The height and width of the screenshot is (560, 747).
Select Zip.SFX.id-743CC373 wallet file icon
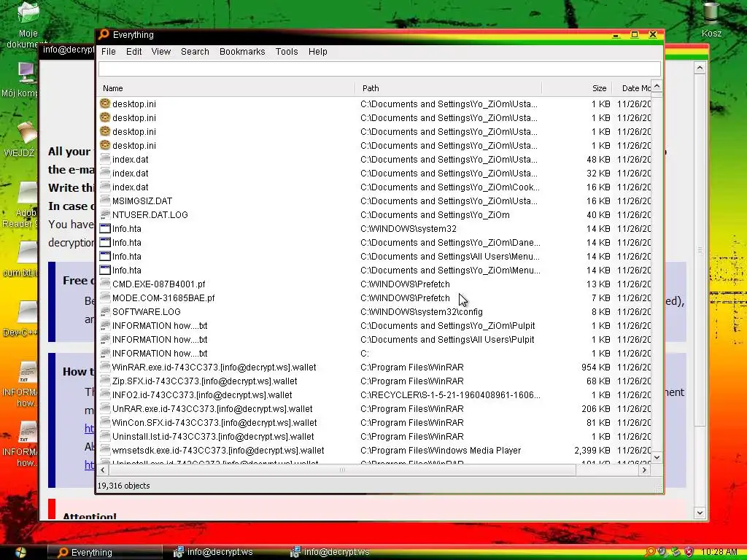click(x=105, y=381)
